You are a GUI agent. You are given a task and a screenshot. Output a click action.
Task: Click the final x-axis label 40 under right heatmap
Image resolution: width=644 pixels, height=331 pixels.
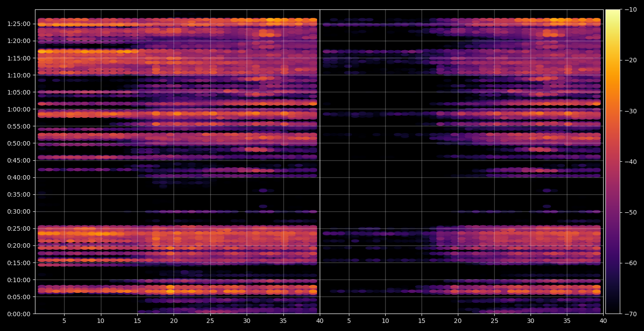point(603,321)
